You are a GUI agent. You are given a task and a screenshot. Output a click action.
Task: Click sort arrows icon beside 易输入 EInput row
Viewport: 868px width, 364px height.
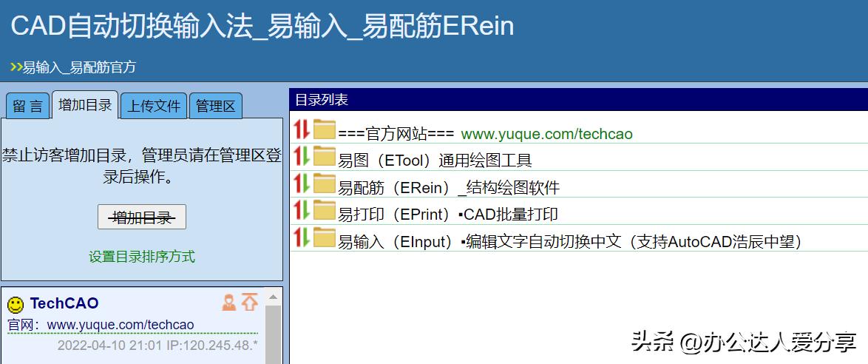(302, 237)
